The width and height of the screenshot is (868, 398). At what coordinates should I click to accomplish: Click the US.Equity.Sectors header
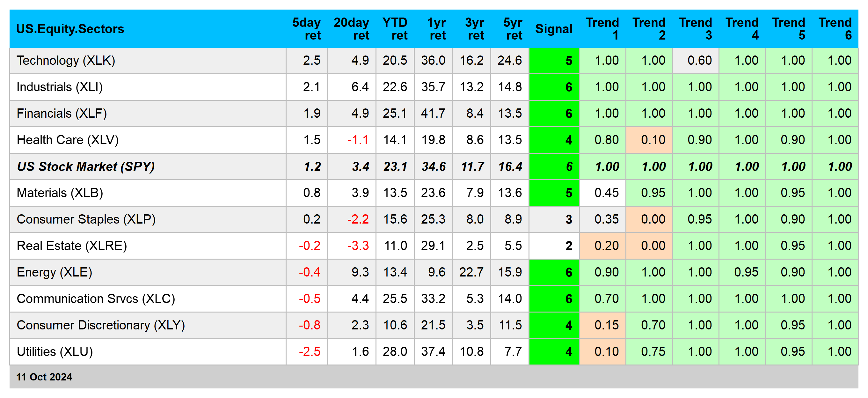click(70, 29)
